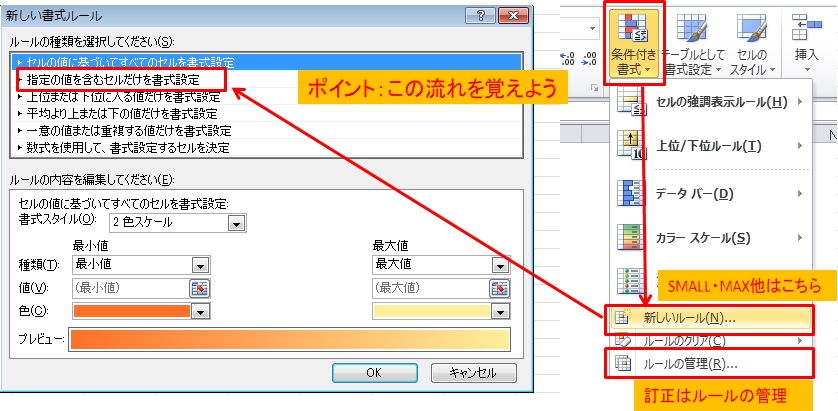Expand the セルのスタイル dropdown arrow

click(772, 70)
